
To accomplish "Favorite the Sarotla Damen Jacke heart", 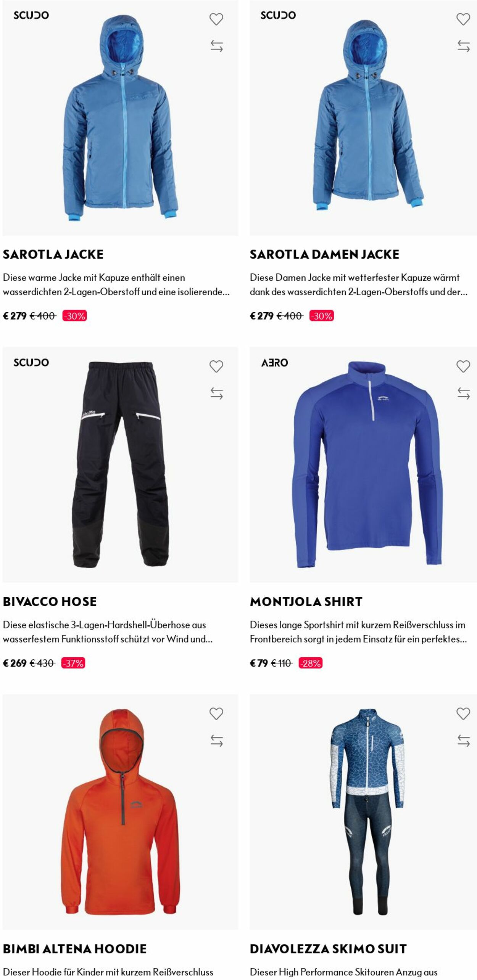I will click(x=463, y=19).
